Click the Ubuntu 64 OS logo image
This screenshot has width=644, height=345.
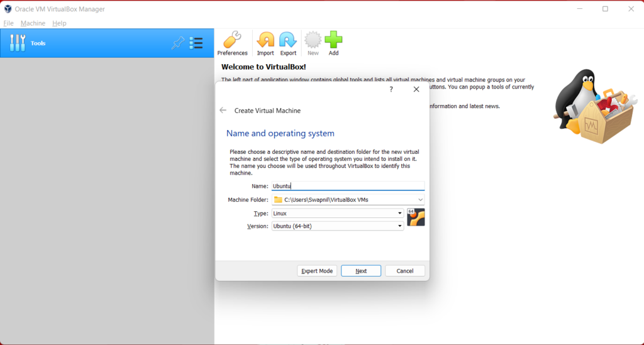pos(416,217)
